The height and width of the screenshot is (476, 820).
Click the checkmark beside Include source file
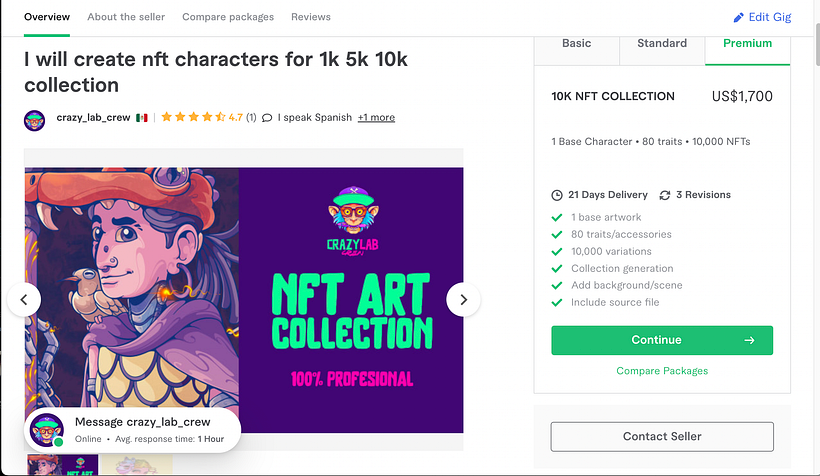click(557, 302)
